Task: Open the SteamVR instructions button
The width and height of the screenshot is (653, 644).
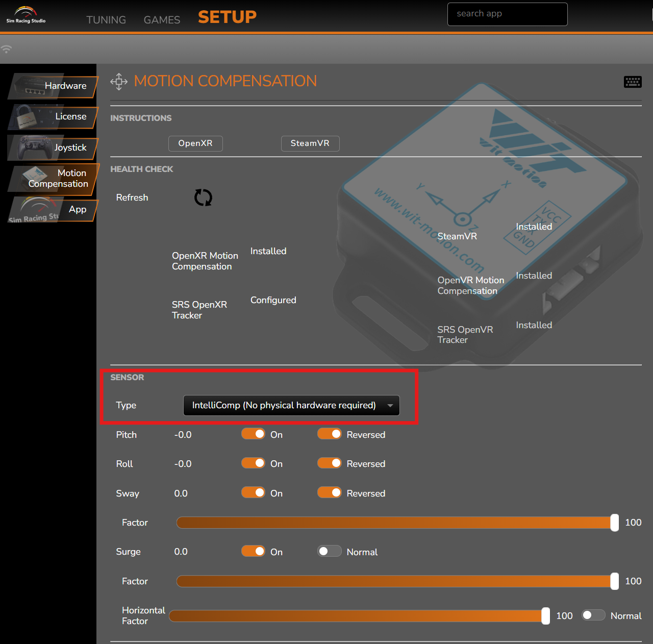Action: 310,143
